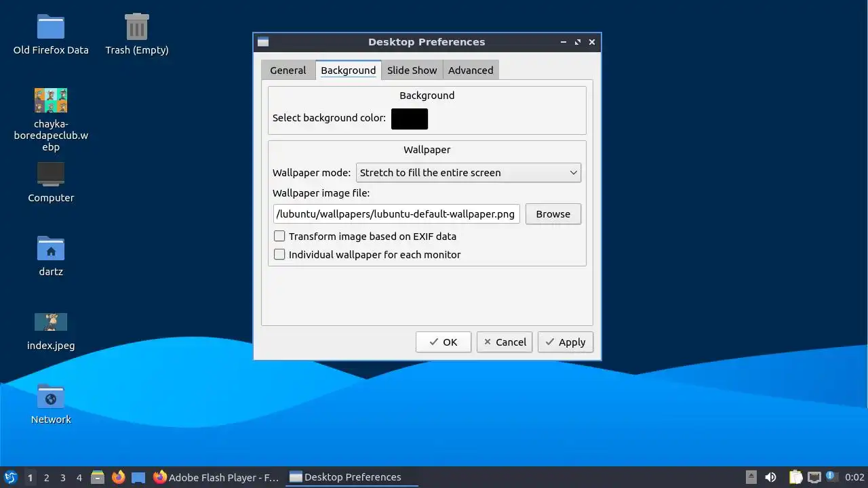Switch to the Adobe Flash Player taskbar window

click(216, 477)
